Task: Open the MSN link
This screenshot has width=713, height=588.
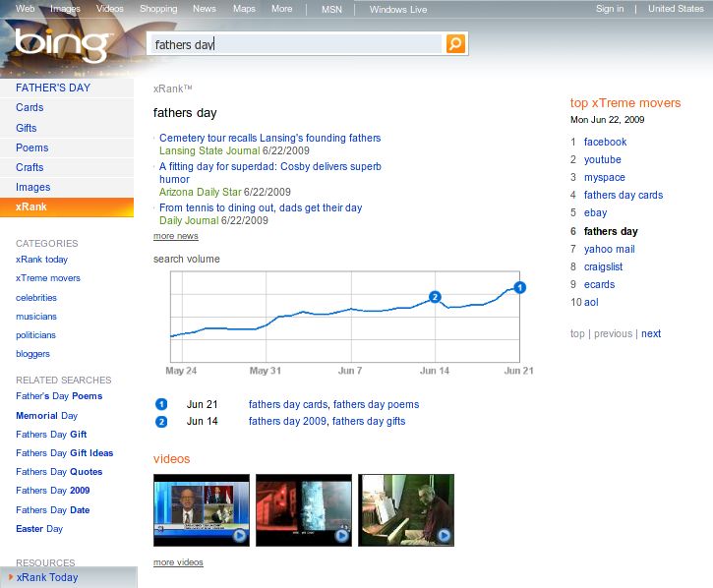Action: [x=331, y=9]
